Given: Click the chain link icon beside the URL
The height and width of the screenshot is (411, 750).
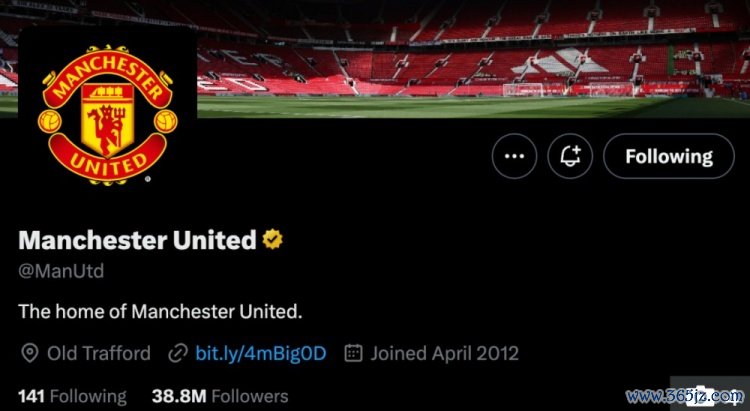Looking at the screenshot, I should pos(178,353).
